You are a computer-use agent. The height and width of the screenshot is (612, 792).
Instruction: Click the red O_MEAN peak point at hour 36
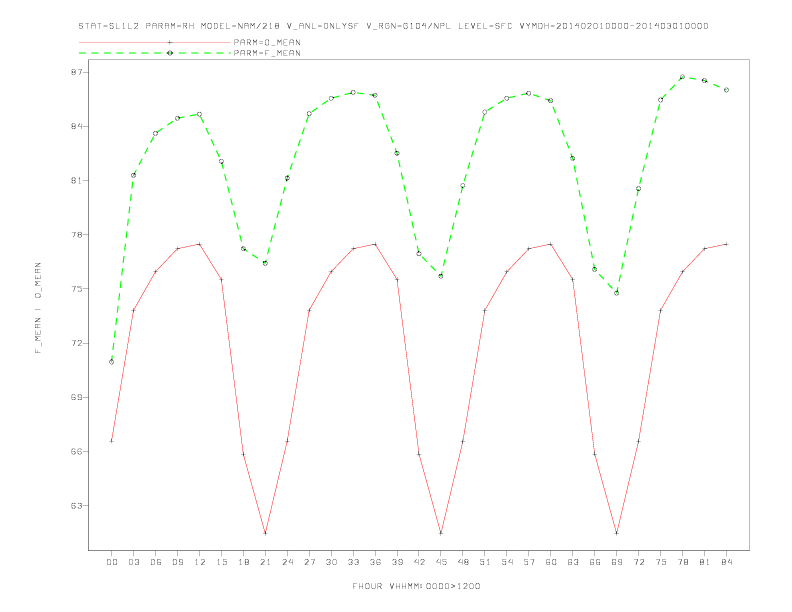(375, 244)
